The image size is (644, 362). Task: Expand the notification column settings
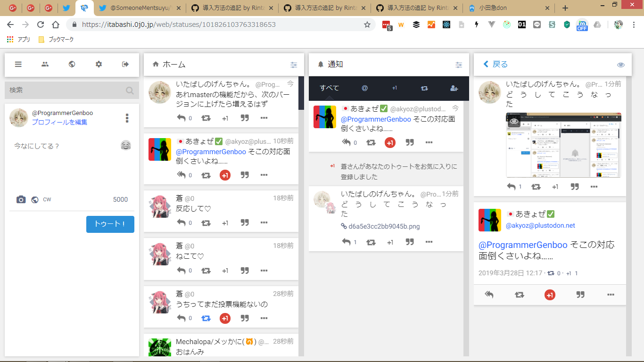point(459,65)
